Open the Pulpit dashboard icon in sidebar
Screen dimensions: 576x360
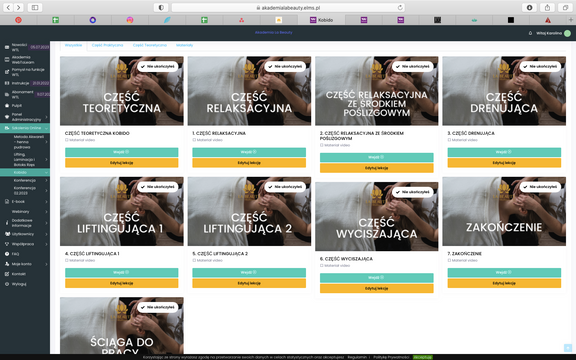(x=7, y=105)
